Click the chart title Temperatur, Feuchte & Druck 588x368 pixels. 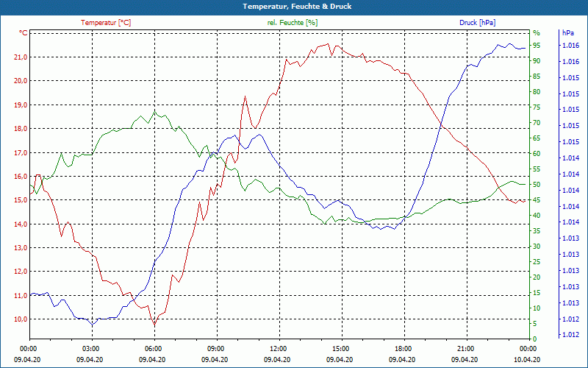(x=297, y=7)
